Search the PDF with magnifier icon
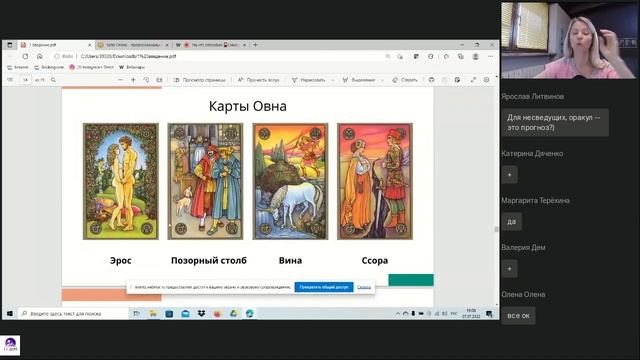This screenshot has height=360, width=640. (53, 80)
